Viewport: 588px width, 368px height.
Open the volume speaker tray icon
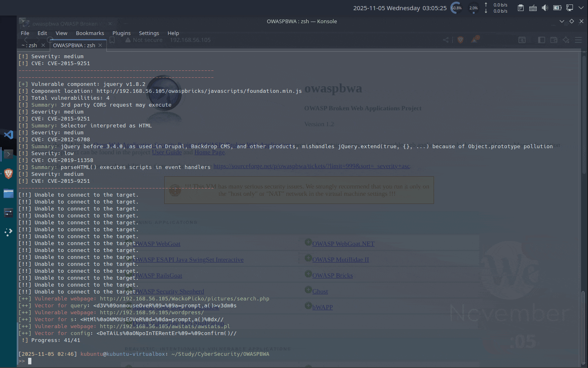[x=545, y=8]
